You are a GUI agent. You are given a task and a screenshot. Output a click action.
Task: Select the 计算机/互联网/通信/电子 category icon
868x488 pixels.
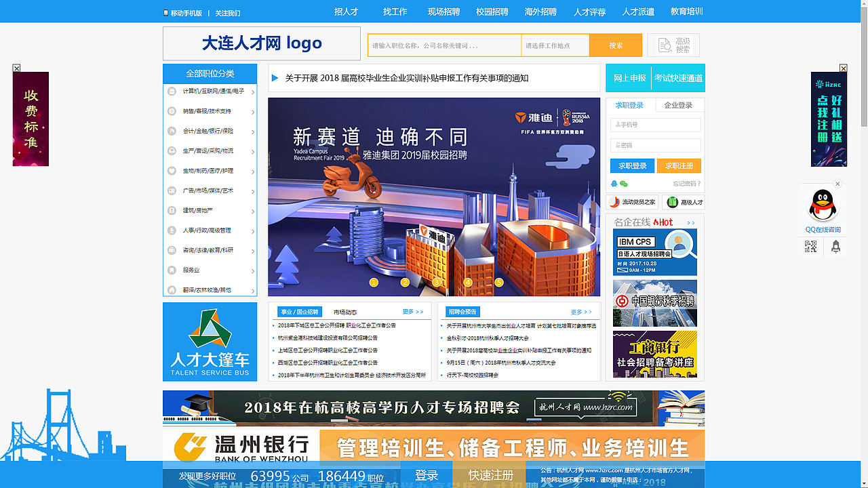[172, 91]
